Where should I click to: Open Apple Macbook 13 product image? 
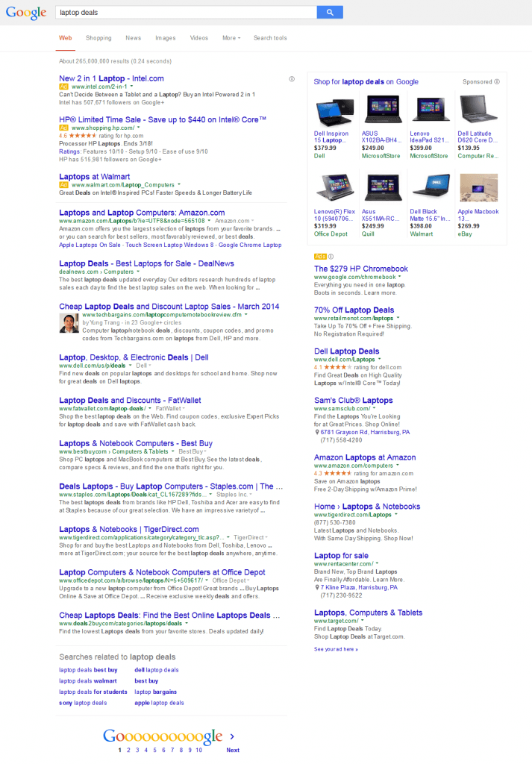(x=478, y=187)
